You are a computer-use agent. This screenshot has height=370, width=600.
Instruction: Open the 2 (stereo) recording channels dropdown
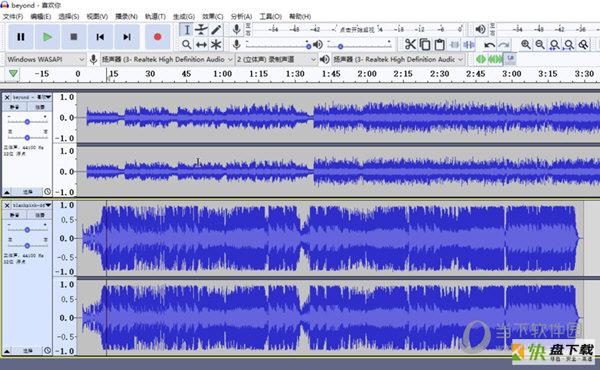click(276, 59)
